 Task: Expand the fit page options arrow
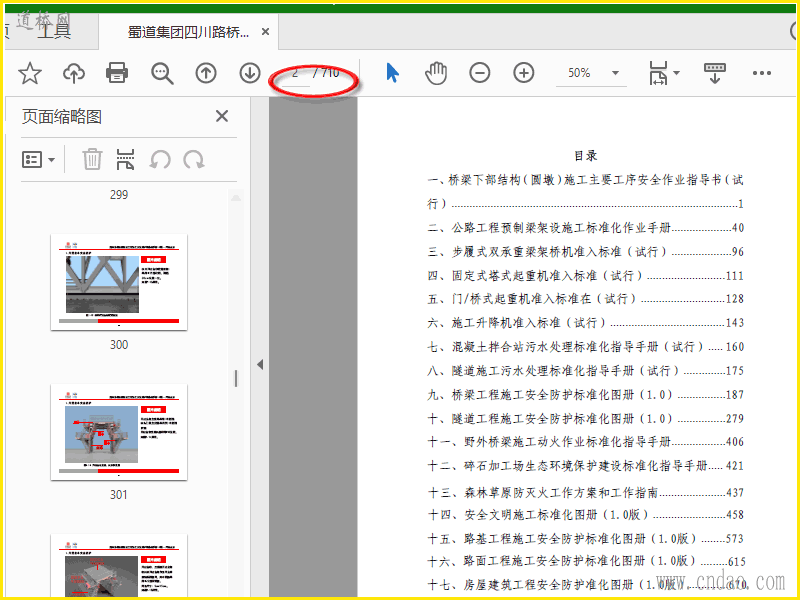pyautogui.click(x=677, y=73)
